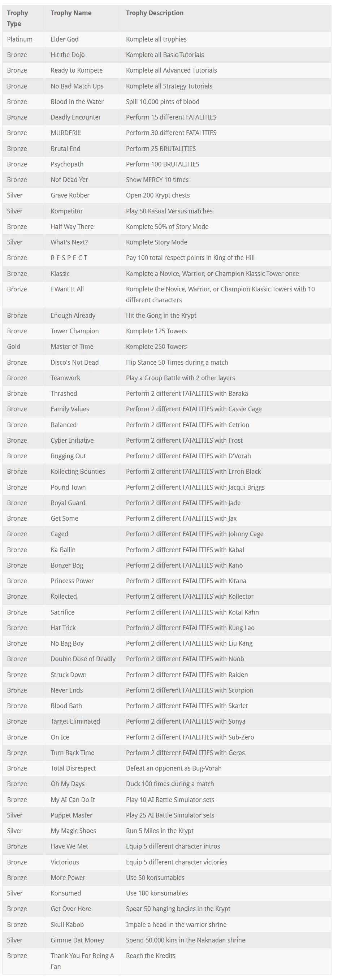Click the Trophy Type column header
The width and height of the screenshot is (338, 980).
(x=17, y=18)
